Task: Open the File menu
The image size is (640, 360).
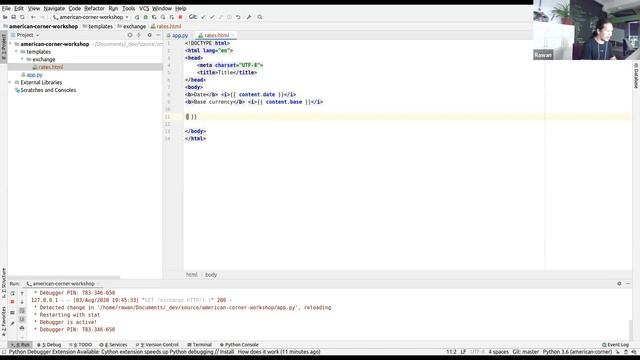Action: coord(6,8)
